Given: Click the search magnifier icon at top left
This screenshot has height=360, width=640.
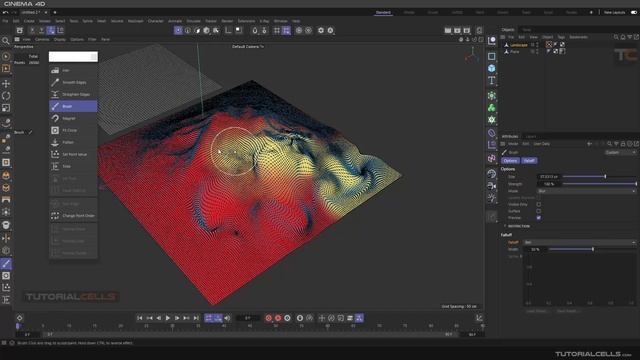Looking at the screenshot, I should click(6, 40).
